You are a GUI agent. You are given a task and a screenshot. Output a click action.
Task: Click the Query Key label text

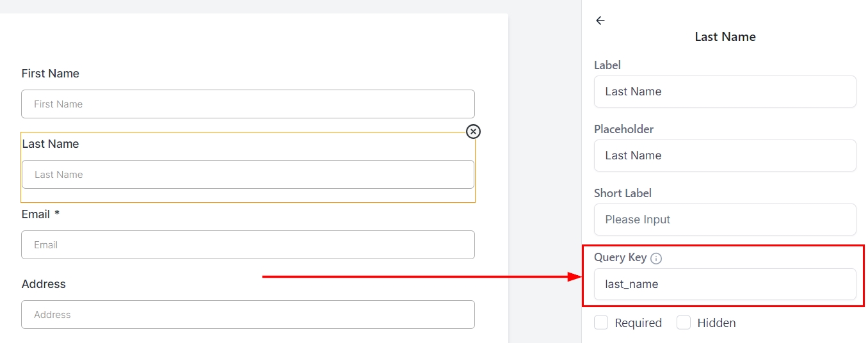[620, 257]
